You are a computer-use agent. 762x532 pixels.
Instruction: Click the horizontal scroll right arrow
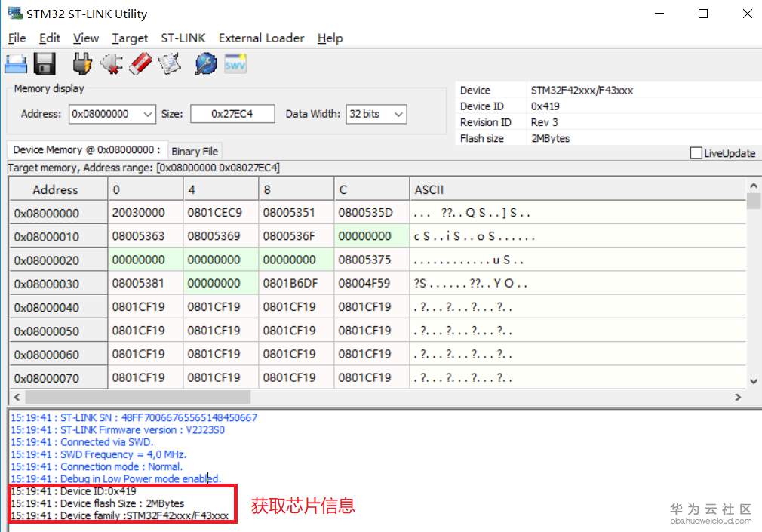click(x=738, y=397)
